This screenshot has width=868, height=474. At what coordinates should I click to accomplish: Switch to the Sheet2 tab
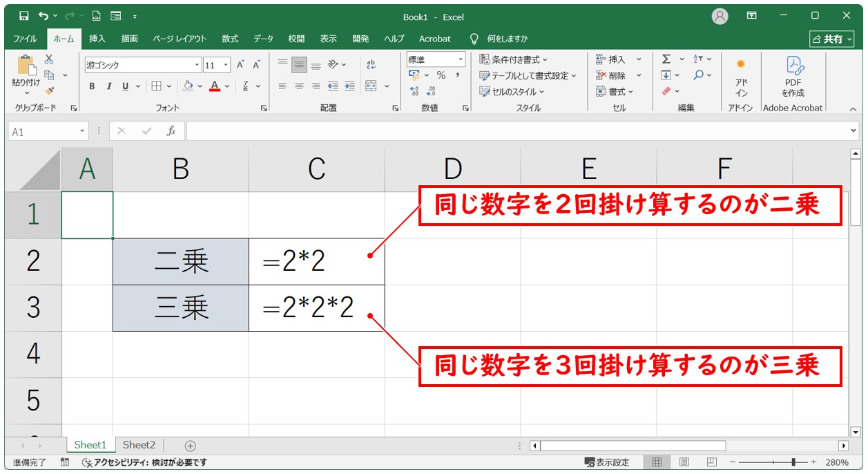click(139, 446)
